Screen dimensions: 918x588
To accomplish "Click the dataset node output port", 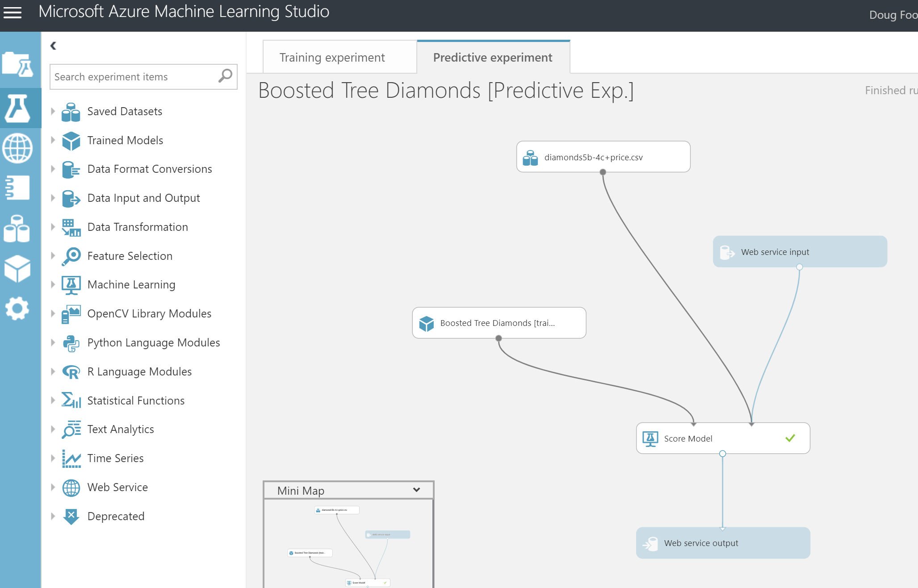I will pyautogui.click(x=603, y=172).
